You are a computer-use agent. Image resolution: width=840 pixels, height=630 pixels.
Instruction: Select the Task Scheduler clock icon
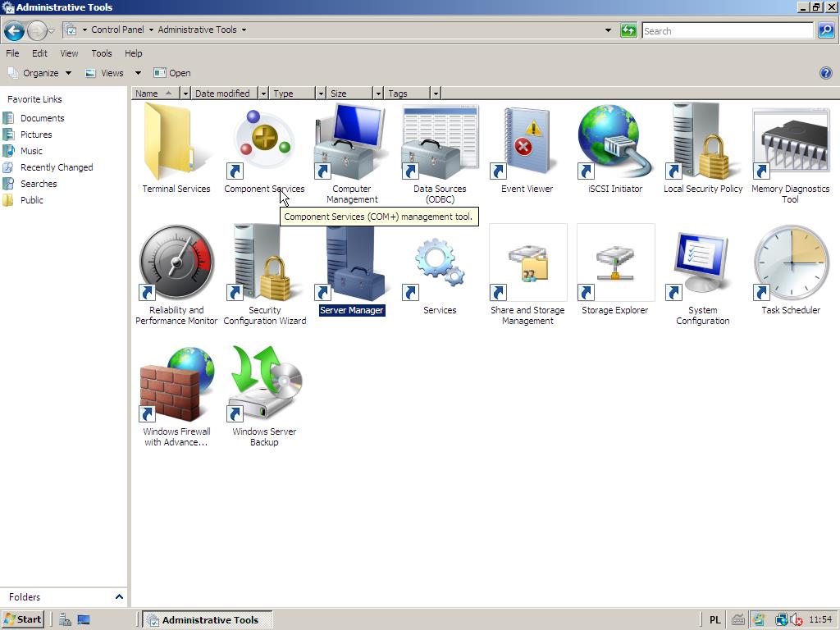click(x=790, y=262)
